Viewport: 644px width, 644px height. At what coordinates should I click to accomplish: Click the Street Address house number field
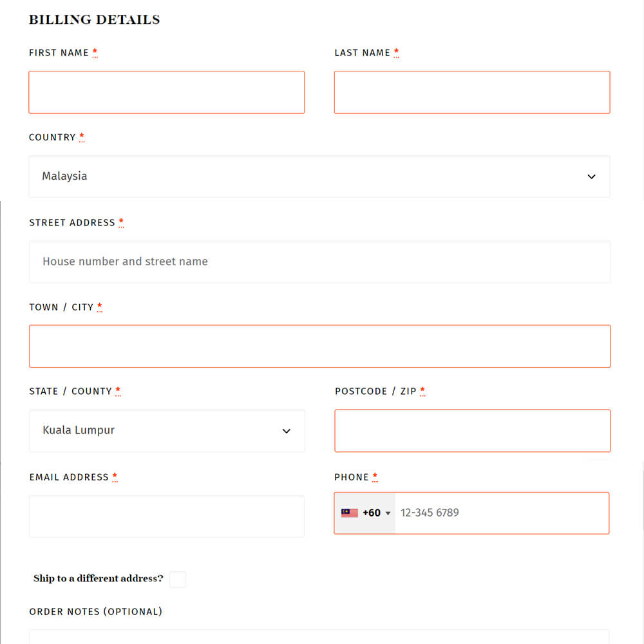pyautogui.click(x=319, y=261)
